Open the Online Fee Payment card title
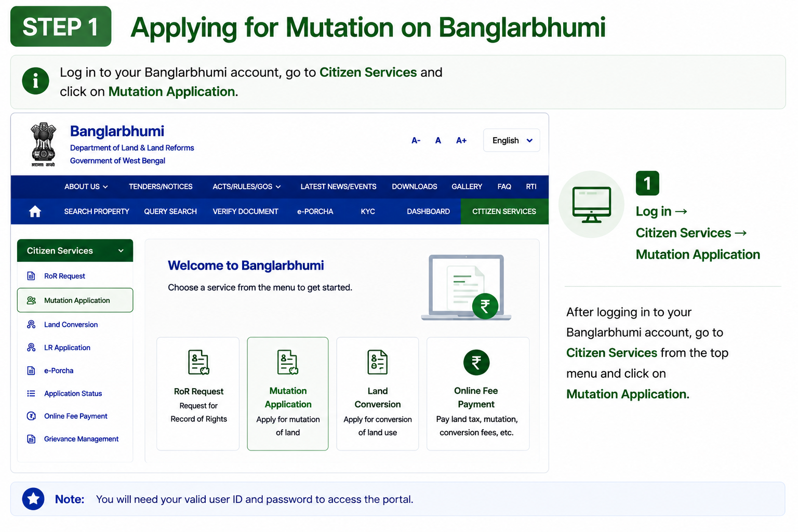 [476, 397]
